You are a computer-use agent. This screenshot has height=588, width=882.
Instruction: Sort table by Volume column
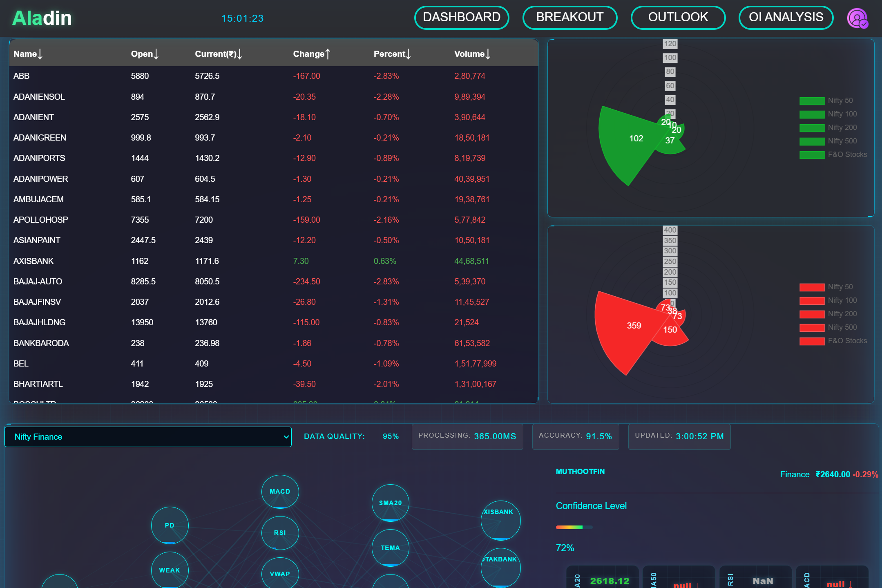pos(472,54)
